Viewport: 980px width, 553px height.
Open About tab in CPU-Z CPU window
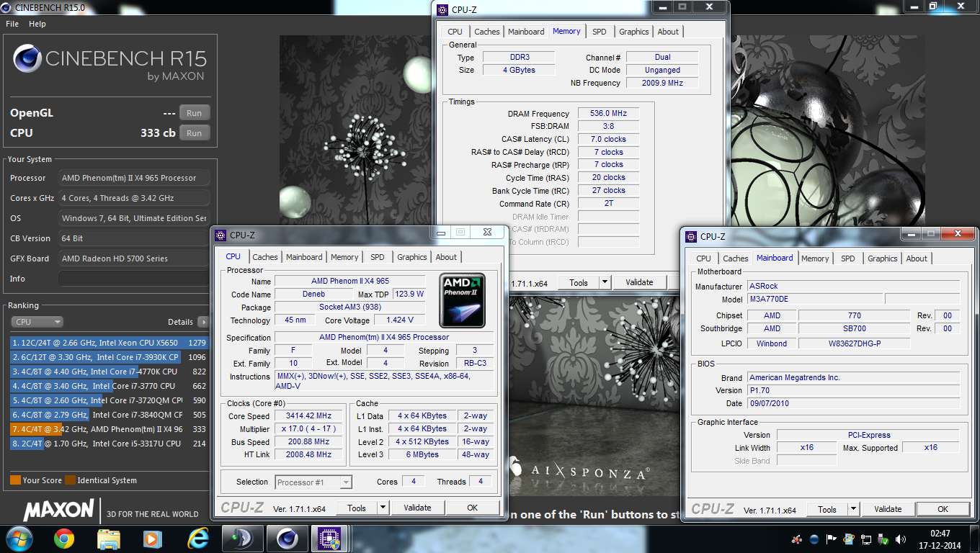tap(446, 257)
